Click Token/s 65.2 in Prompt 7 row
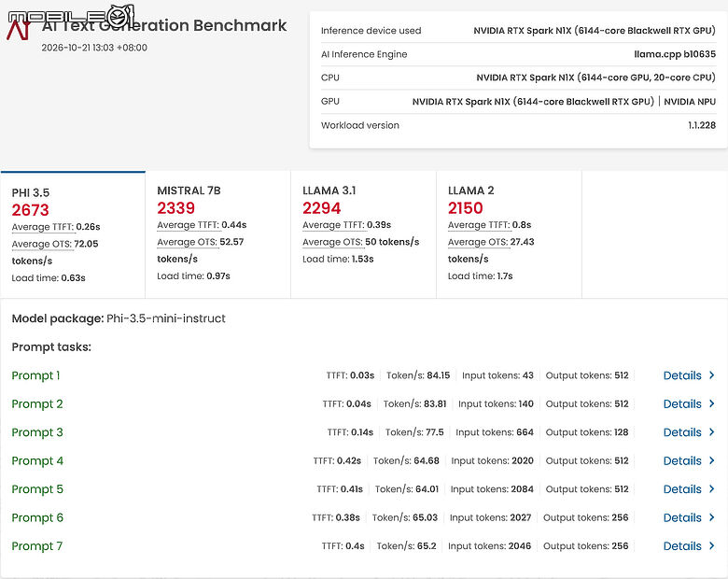 tap(406, 546)
